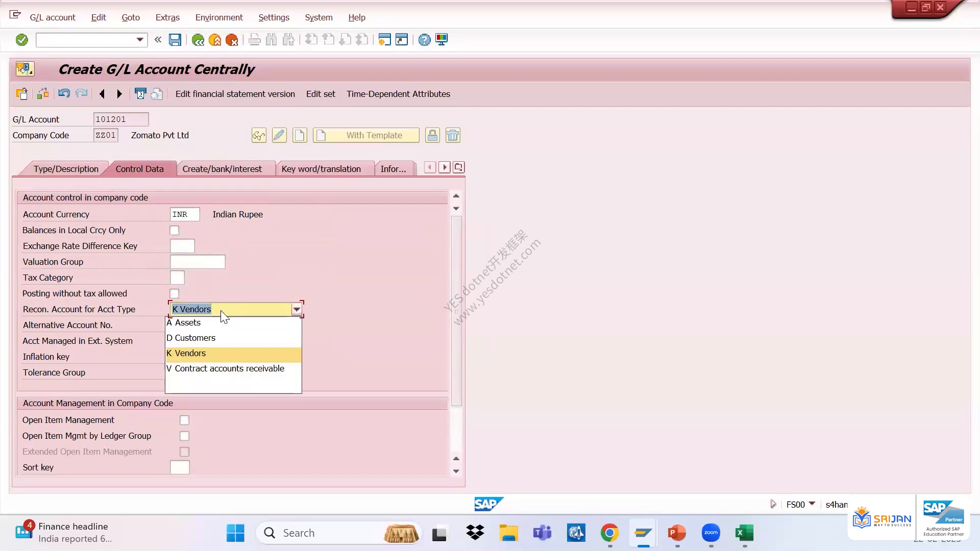Image resolution: width=980 pixels, height=551 pixels.
Task: Open the Help question mark icon
Action: point(424,40)
